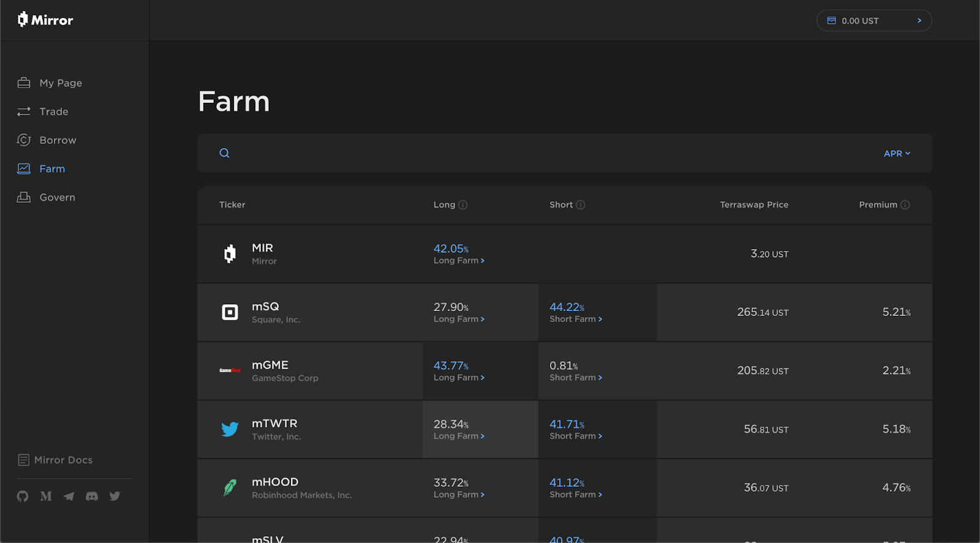
Task: Go to My Page in the sidebar
Action: coord(61,83)
